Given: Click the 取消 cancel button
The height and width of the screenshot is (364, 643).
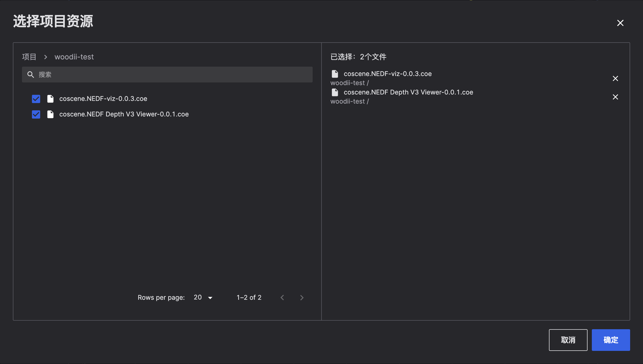Looking at the screenshot, I should click(568, 340).
